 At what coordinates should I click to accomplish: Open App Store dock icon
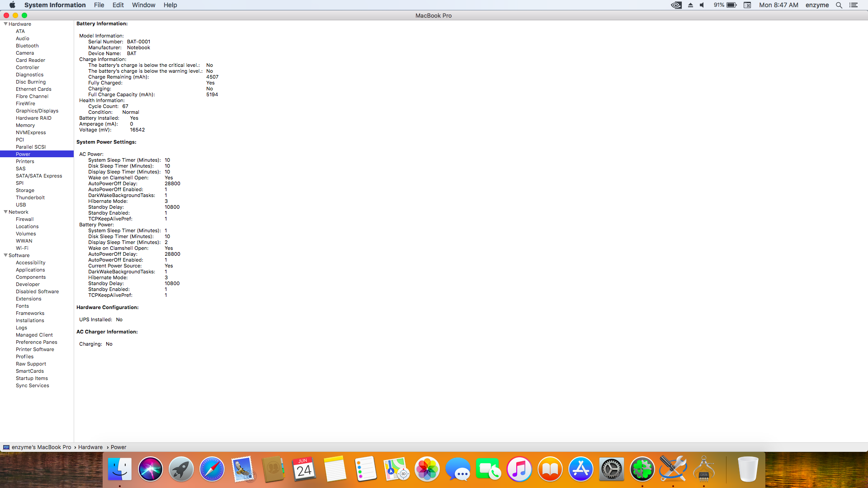pos(580,469)
